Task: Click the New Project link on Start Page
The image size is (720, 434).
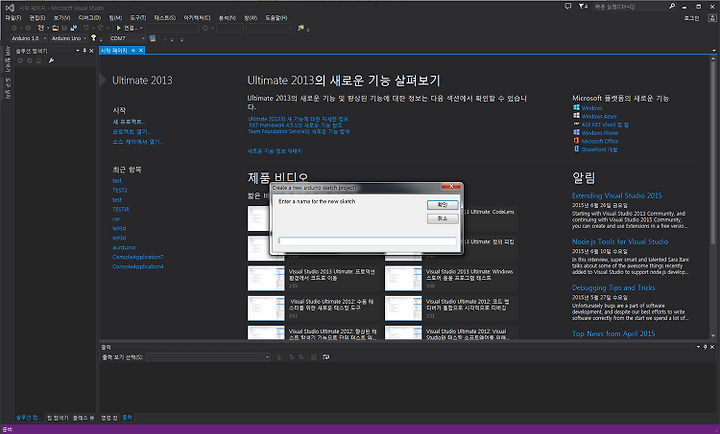Action: 129,122
